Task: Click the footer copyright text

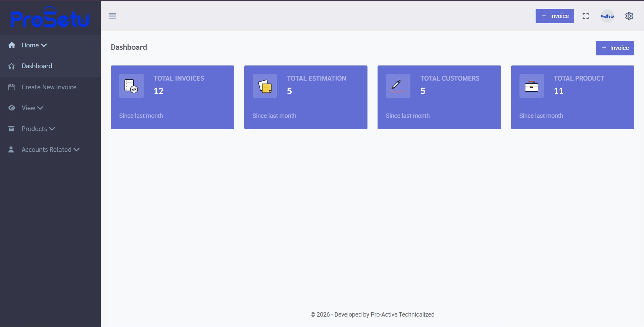Action: click(373, 315)
